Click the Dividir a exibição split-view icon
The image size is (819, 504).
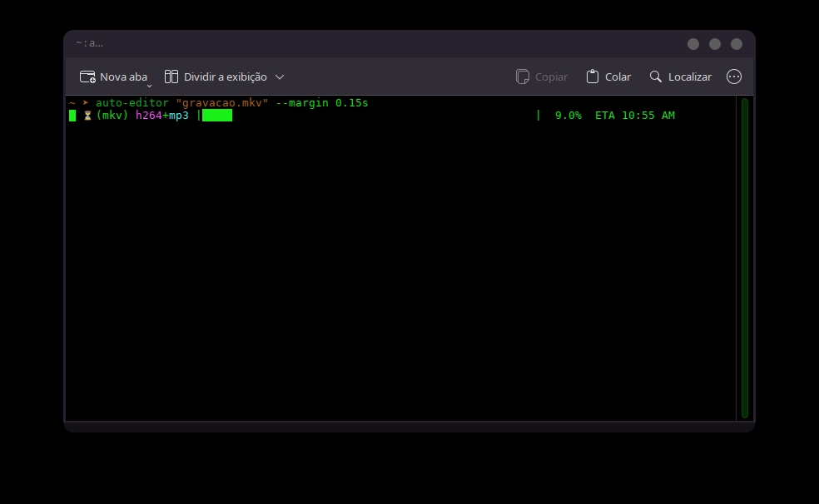tap(171, 77)
